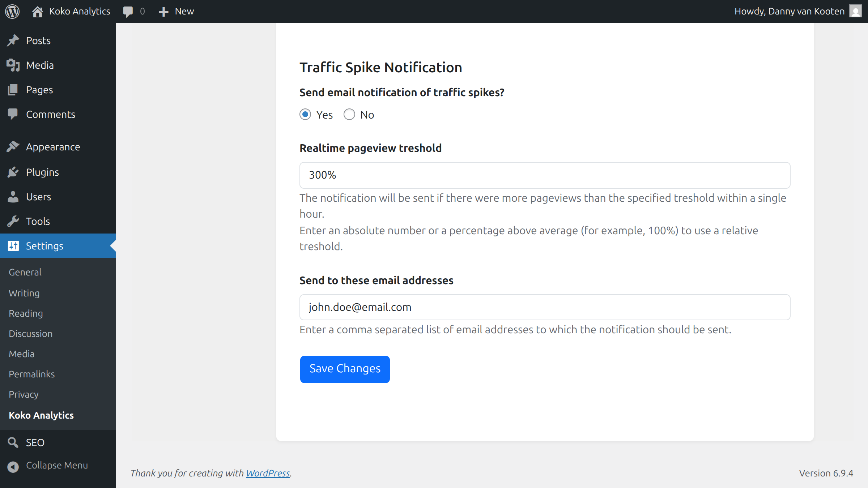Click the Realtime pageview treshold field
This screenshot has height=488, width=868.
[545, 175]
